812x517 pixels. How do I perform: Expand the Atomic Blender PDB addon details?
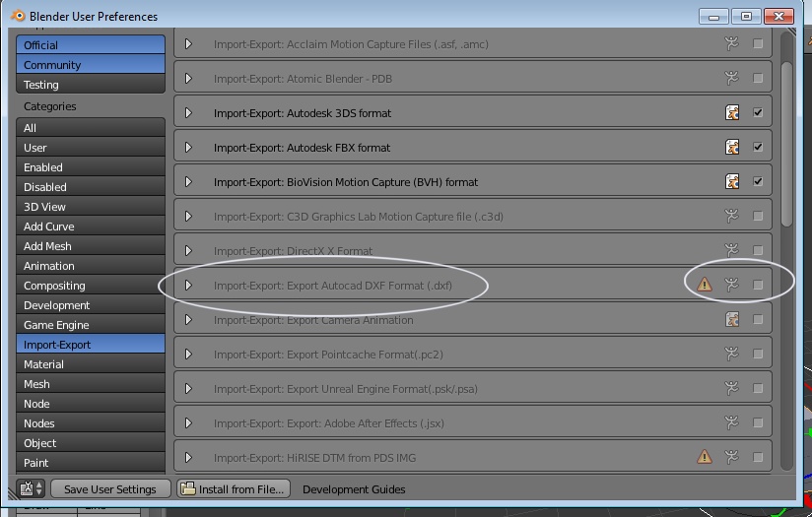(x=188, y=78)
